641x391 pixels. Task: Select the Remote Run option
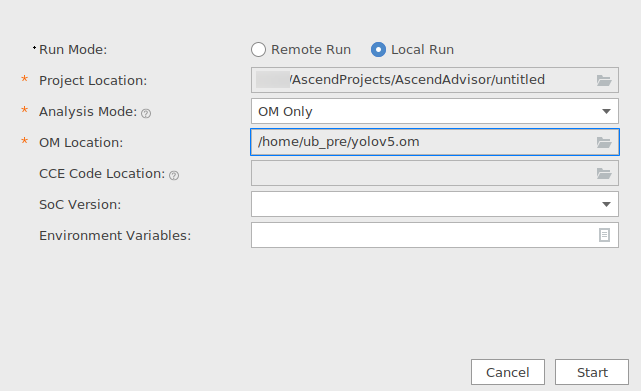click(x=258, y=49)
